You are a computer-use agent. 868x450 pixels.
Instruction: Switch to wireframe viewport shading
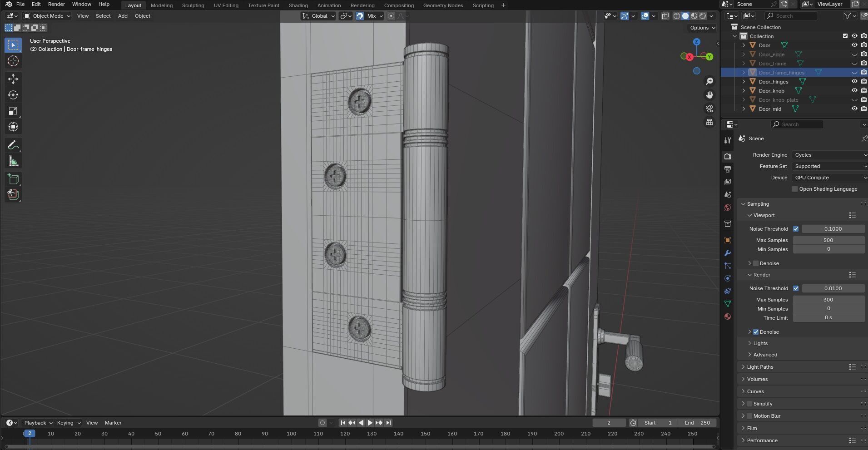[x=677, y=16]
